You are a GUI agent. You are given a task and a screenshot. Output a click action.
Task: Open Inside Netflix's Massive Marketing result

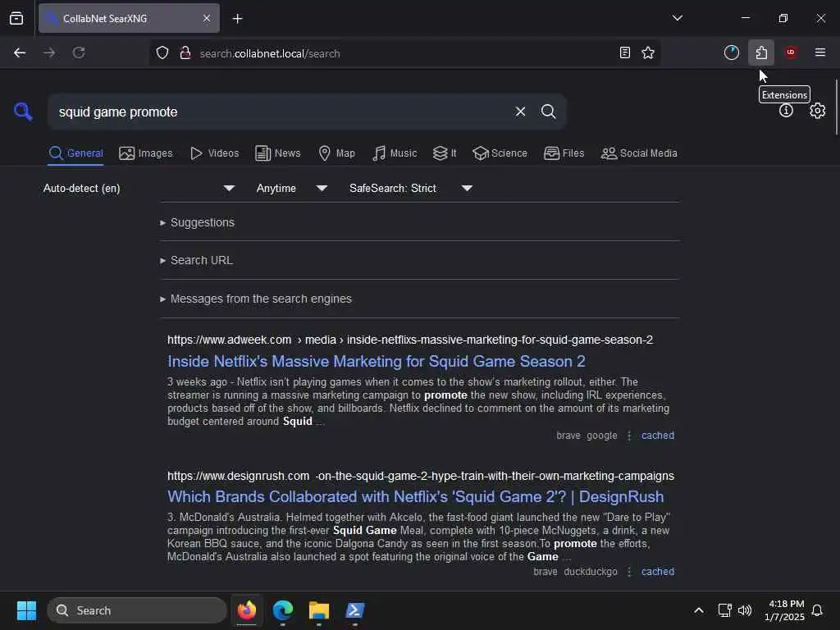click(x=376, y=362)
